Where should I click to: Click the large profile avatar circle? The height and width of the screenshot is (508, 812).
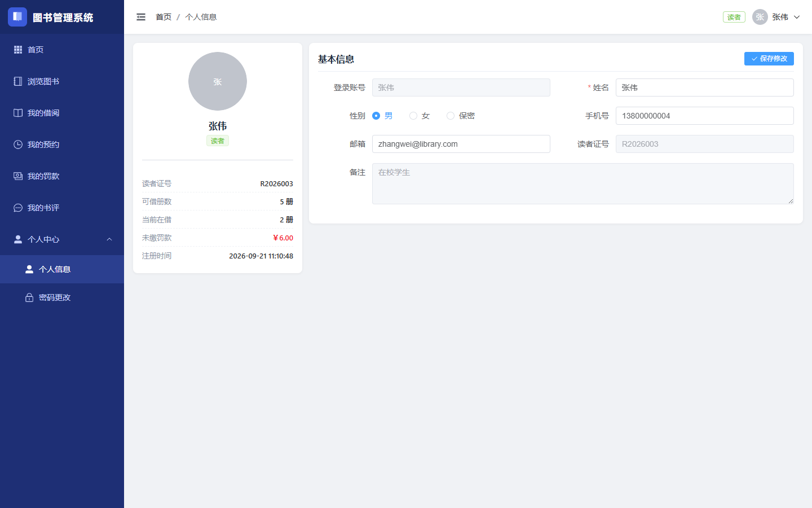point(218,81)
